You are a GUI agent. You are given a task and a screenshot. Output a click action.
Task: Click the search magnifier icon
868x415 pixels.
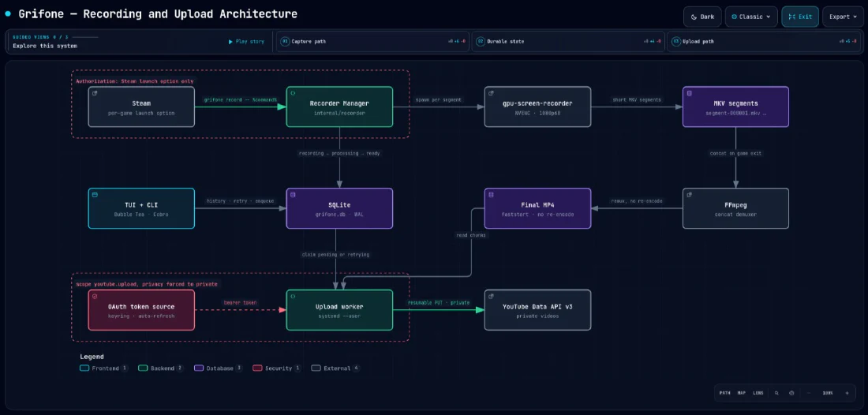[776, 393]
